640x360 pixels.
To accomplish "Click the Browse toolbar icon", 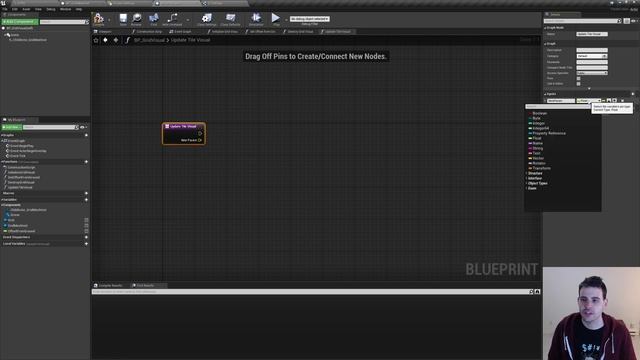I will [136, 18].
